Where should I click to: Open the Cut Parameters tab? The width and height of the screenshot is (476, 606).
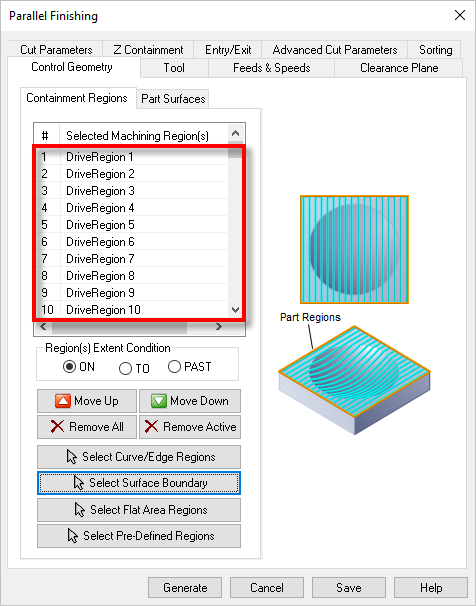click(x=56, y=50)
